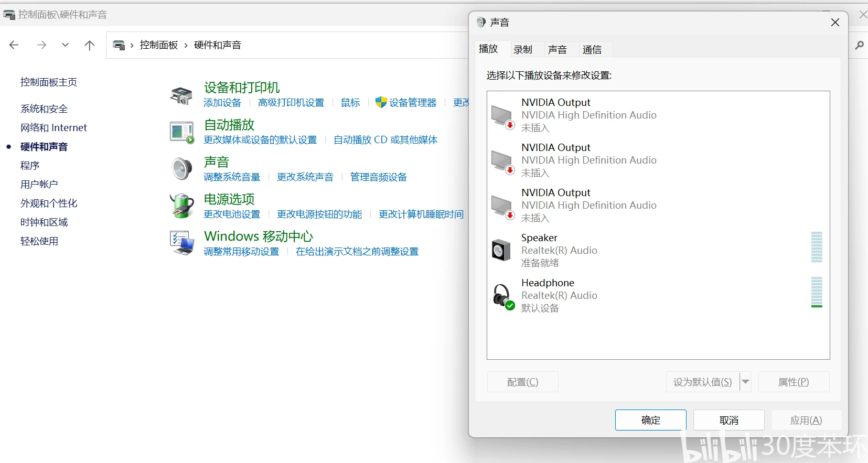Click the Up arrow navigation button

[90, 45]
